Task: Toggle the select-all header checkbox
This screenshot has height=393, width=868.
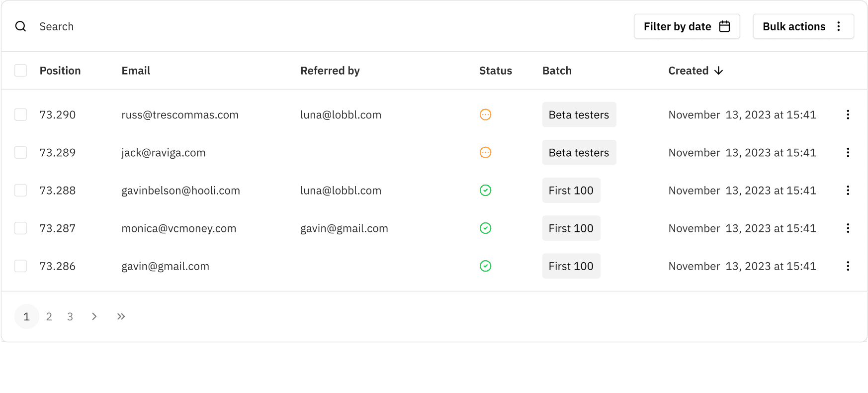Action: 20,71
